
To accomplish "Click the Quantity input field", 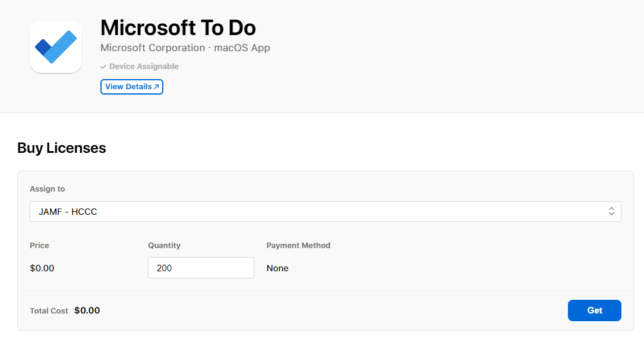I will [x=201, y=268].
